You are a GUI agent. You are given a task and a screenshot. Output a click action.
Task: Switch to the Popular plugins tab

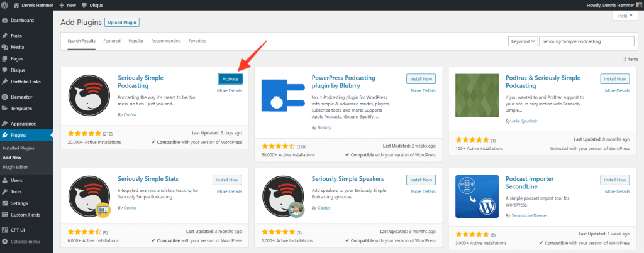pyautogui.click(x=136, y=41)
